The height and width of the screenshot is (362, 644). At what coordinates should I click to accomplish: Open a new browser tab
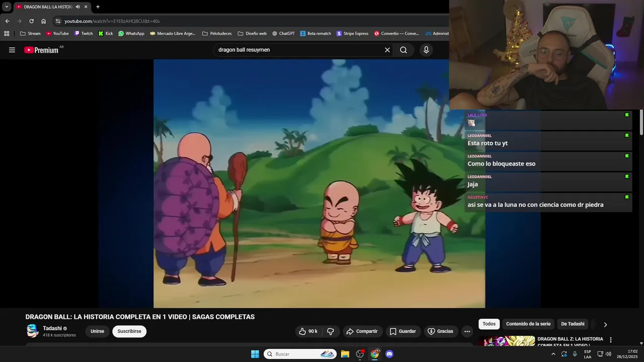(98, 7)
